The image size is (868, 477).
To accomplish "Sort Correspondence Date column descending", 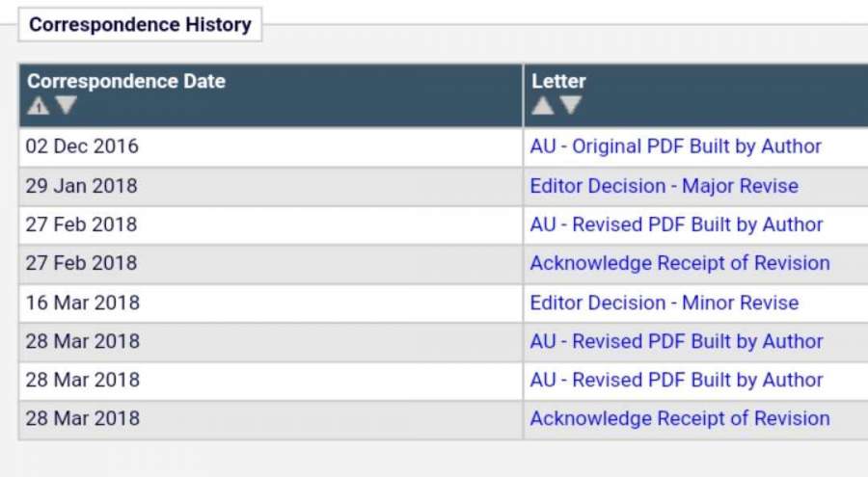I will pyautogui.click(x=66, y=106).
